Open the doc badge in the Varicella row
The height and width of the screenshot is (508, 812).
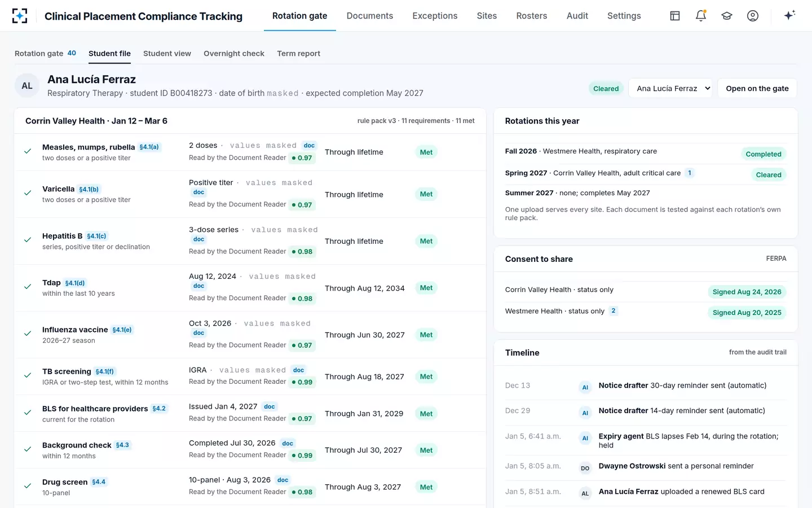198,192
